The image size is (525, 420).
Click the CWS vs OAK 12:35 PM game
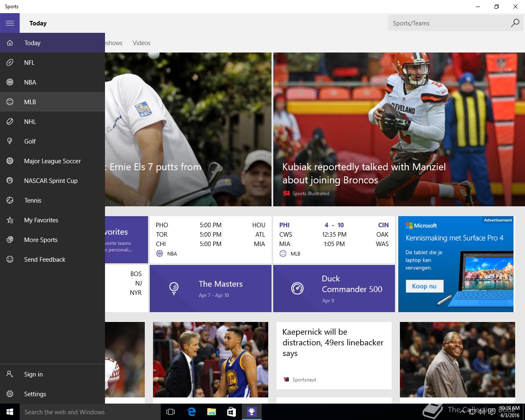coord(334,234)
